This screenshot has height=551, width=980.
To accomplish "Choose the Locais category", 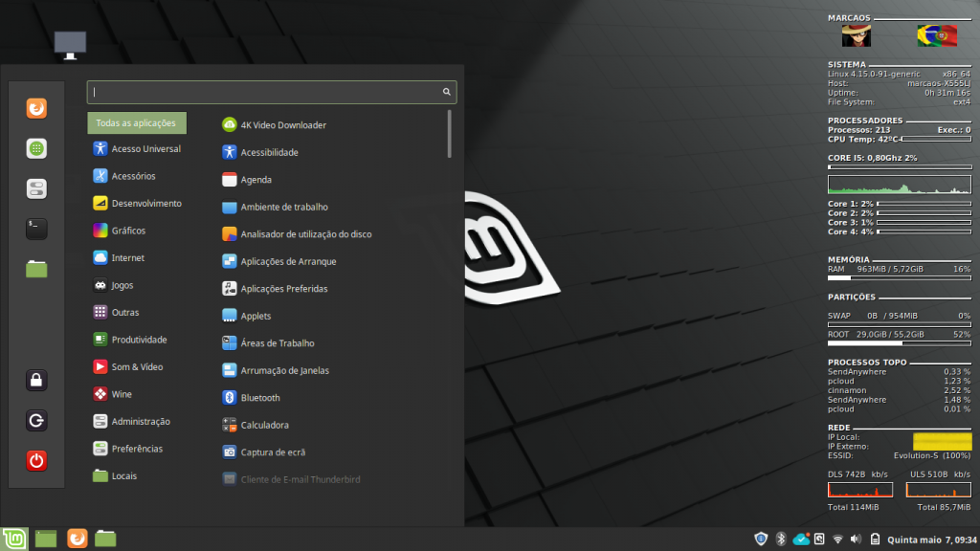I will [115, 476].
